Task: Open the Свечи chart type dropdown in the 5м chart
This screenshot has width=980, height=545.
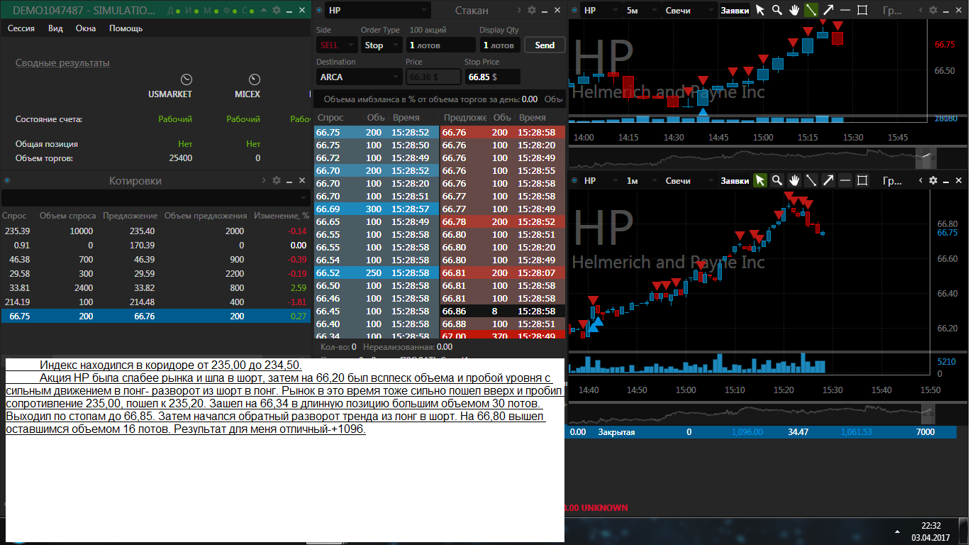Action: click(689, 10)
